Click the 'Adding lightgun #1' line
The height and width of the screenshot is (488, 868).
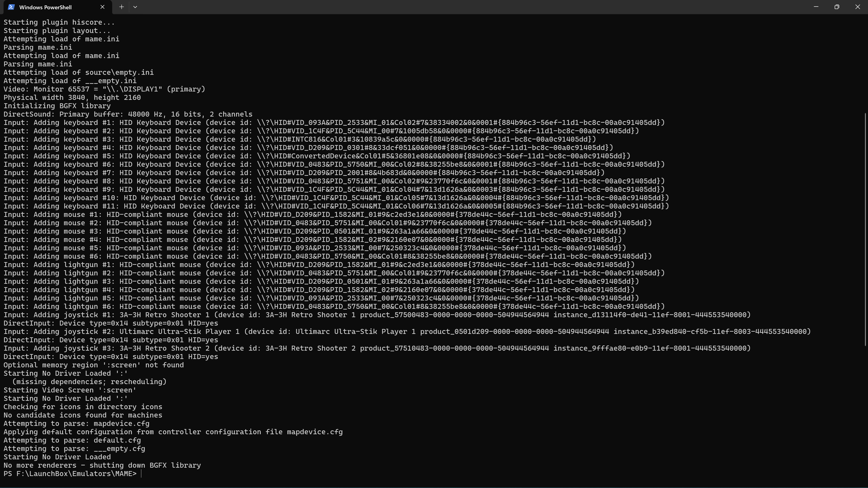(x=319, y=265)
